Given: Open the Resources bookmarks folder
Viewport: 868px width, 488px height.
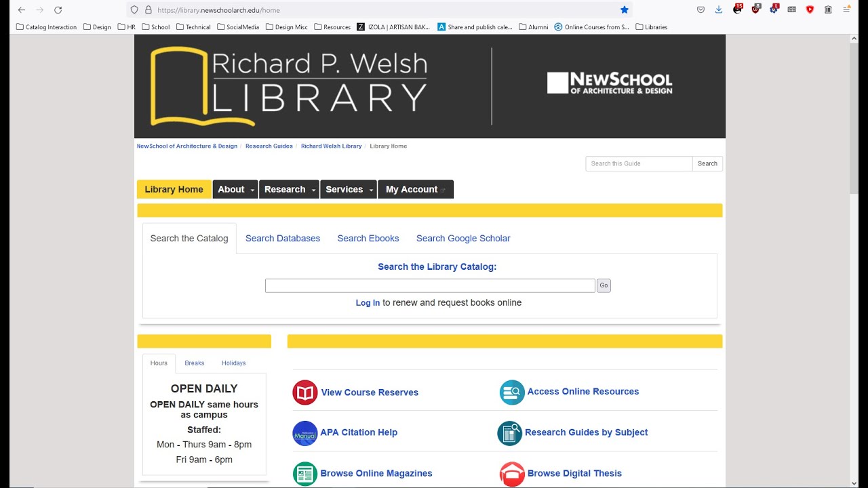Looking at the screenshot, I should [332, 27].
